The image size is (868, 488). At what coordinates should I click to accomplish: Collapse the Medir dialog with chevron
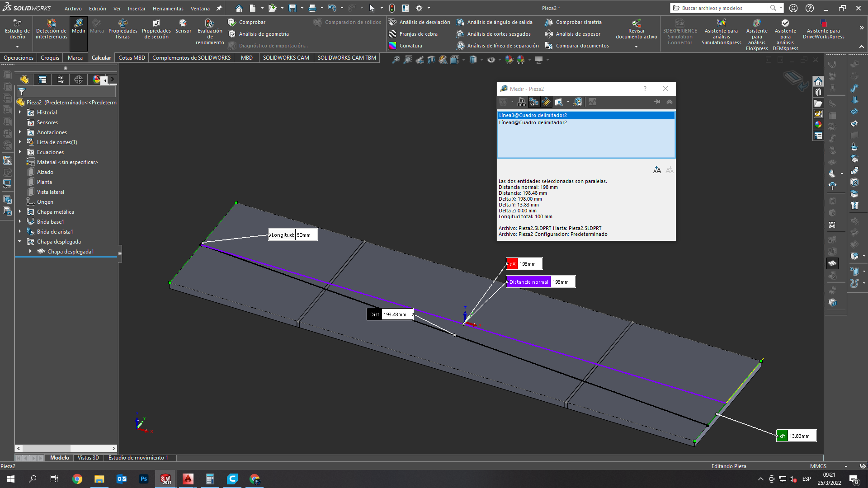tap(670, 102)
